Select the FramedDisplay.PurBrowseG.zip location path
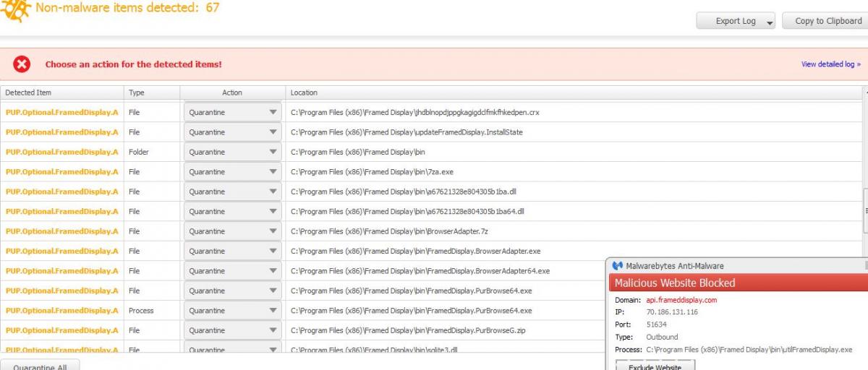Image resolution: width=868 pixels, height=370 pixels. tap(408, 330)
